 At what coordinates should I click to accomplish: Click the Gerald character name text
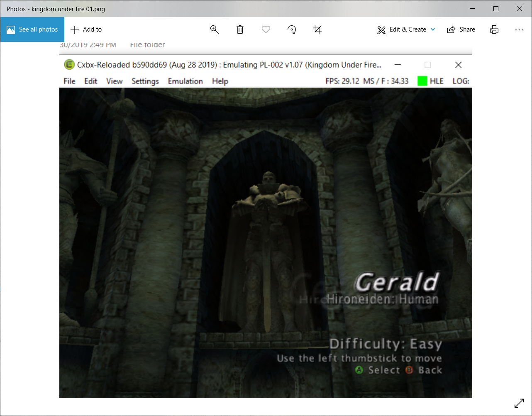coord(397,282)
